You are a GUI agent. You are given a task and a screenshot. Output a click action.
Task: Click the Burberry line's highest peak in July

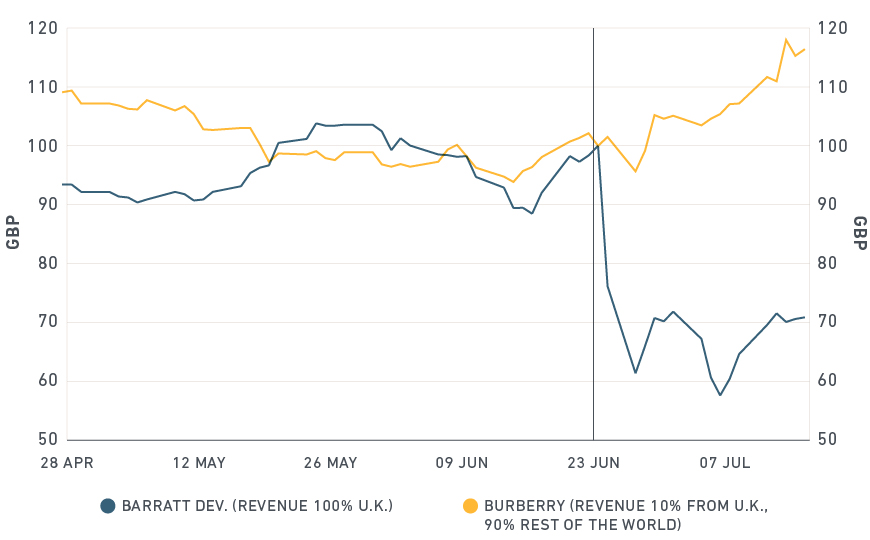click(786, 40)
